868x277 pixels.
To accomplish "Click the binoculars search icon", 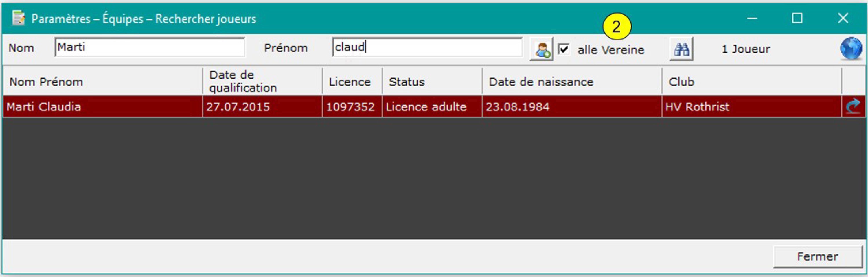I will [x=681, y=49].
